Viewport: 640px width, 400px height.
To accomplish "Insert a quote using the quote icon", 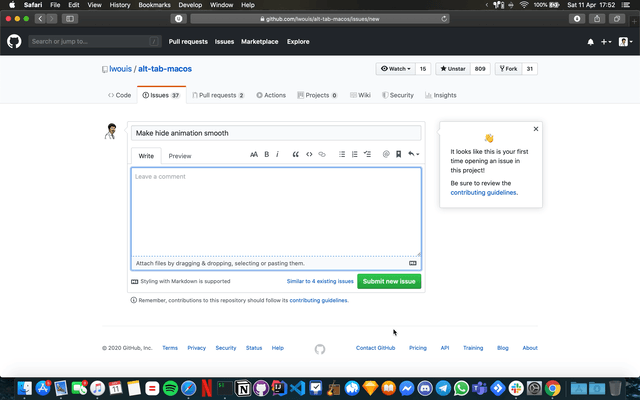I will [296, 154].
